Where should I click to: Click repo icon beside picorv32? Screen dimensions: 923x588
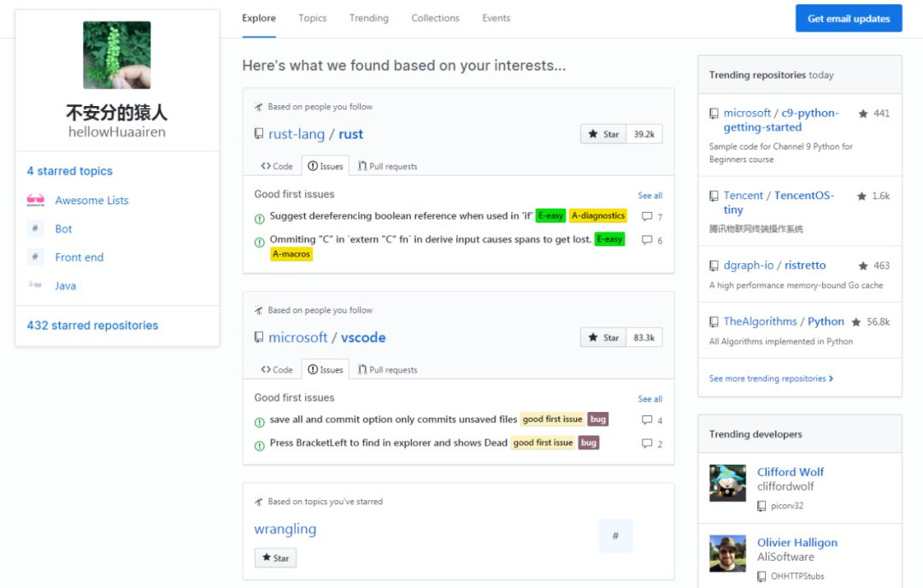[761, 506]
